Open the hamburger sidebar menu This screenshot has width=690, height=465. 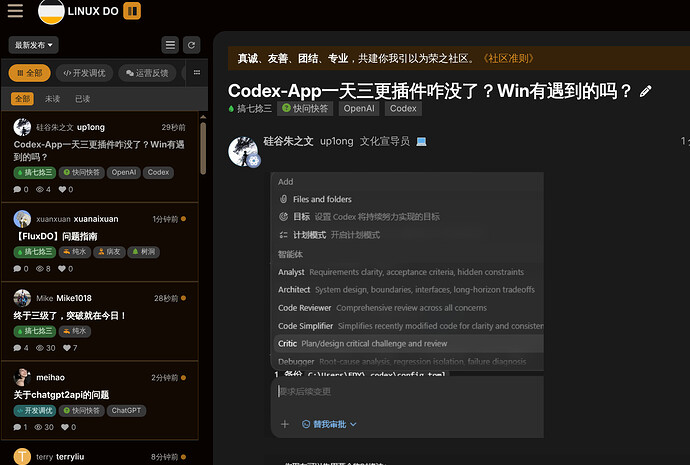click(x=15, y=11)
